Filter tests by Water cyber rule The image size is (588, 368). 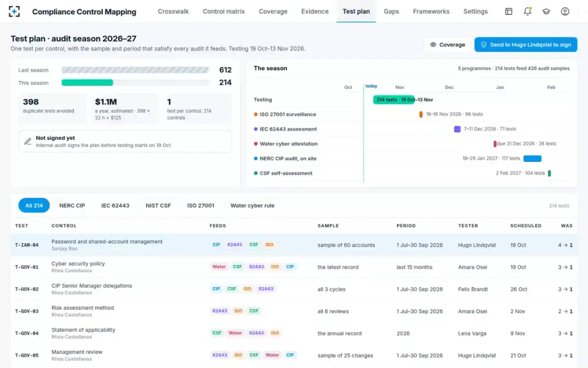[252, 206]
